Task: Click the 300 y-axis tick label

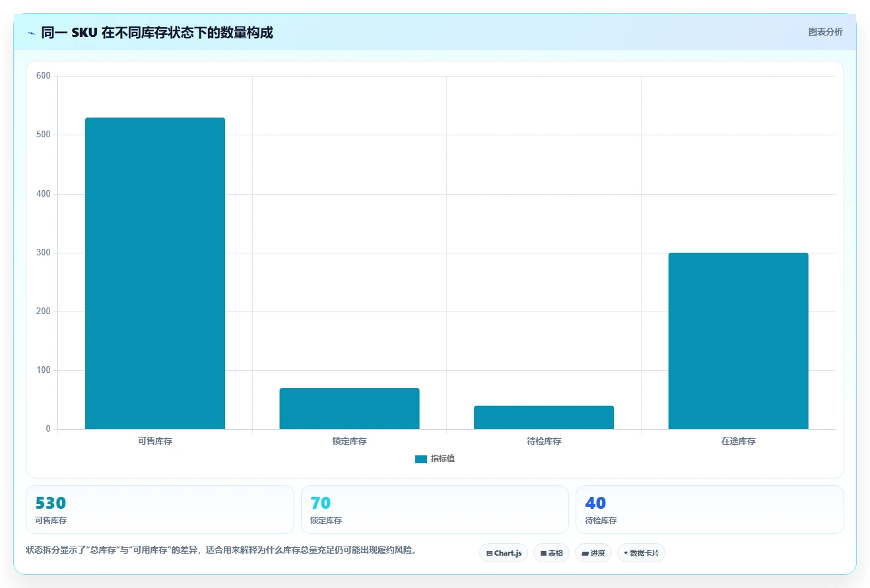Action: [44, 253]
